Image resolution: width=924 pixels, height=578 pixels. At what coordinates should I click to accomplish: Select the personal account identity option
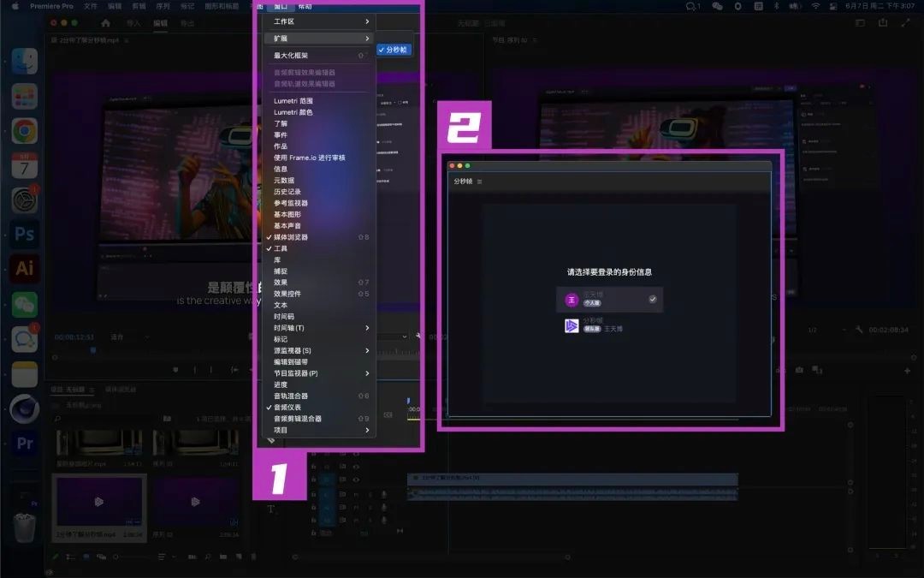[x=609, y=299]
